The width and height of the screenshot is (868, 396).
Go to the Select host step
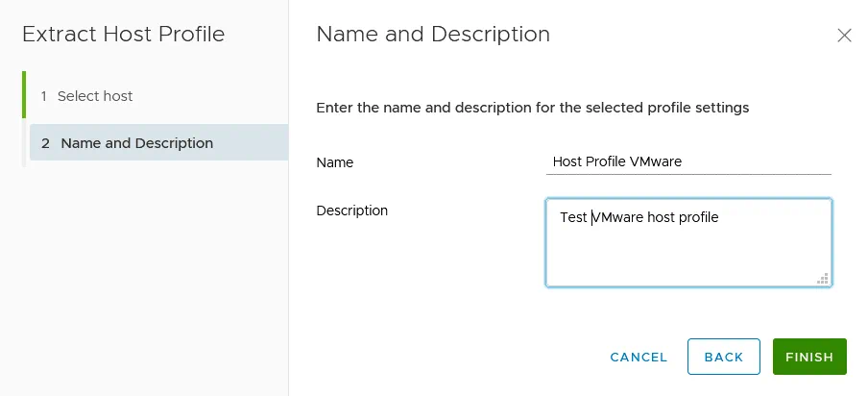95,96
